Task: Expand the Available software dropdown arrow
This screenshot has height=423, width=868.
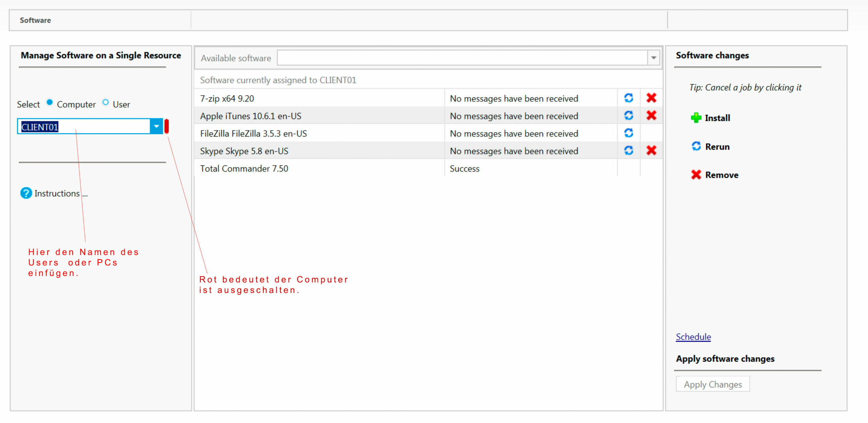Action: (653, 58)
